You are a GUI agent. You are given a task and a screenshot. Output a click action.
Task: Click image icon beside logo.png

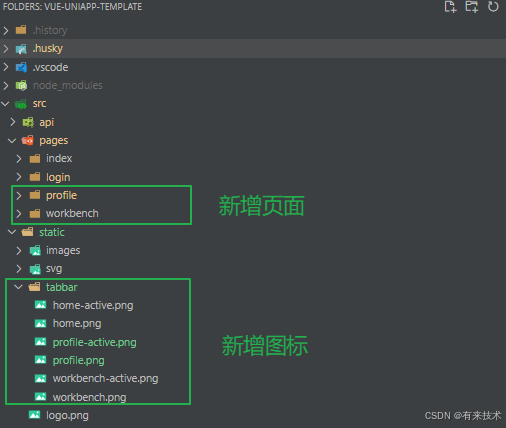(x=34, y=415)
